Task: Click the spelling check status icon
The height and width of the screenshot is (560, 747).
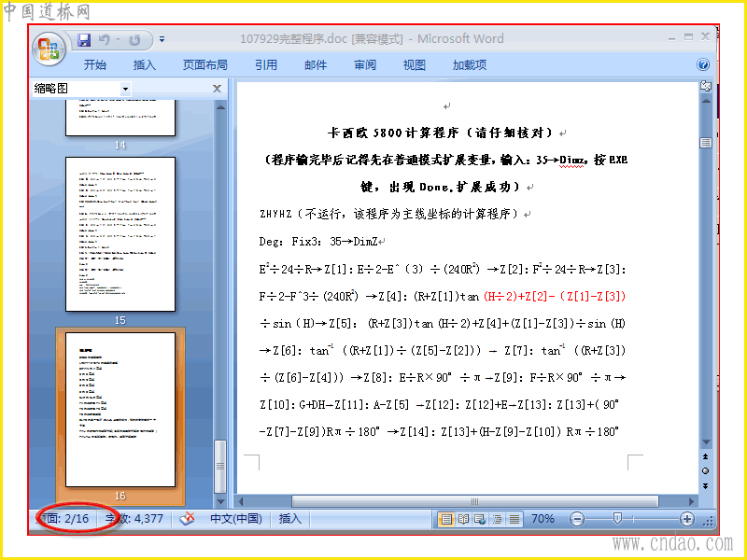Action: tap(187, 519)
